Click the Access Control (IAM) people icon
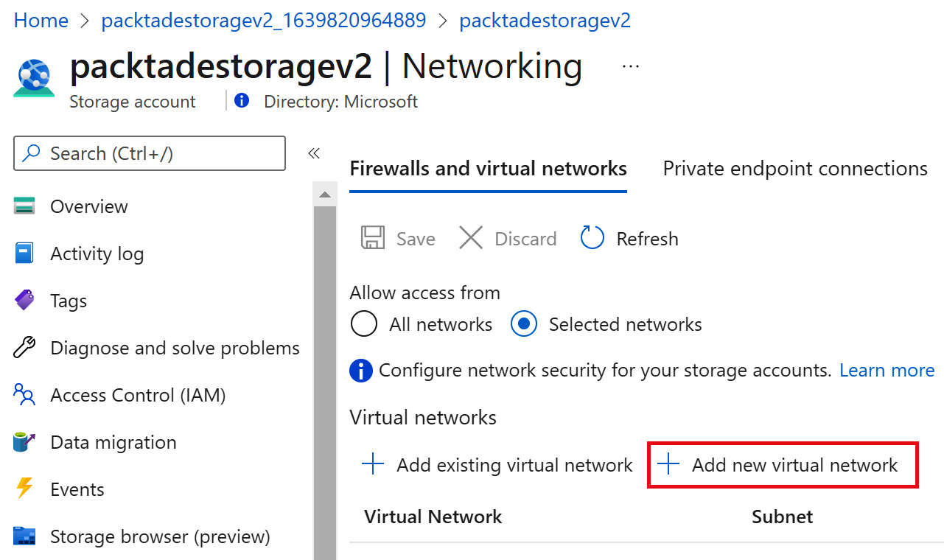Viewport: 944px width, 560px height. (24, 395)
